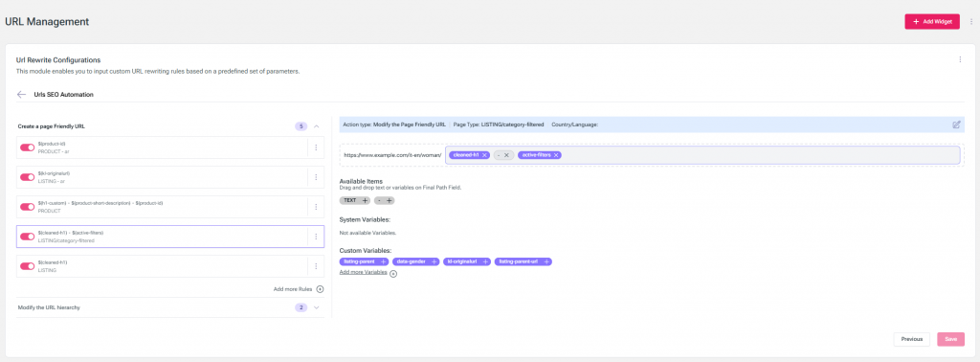Remove the dash separator chip from the path
Image resolution: width=980 pixels, height=362 pixels.
tap(507, 155)
